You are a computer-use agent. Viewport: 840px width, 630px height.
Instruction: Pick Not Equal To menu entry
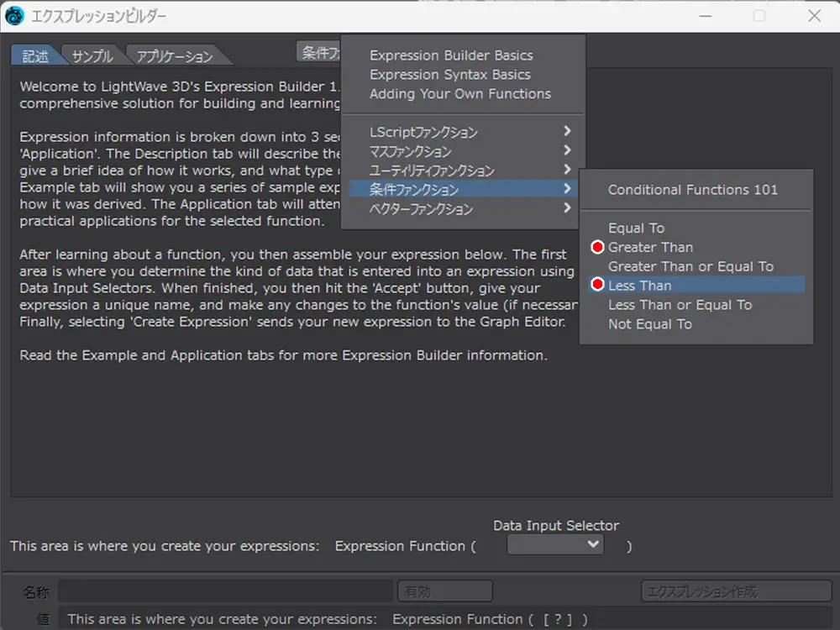click(x=649, y=324)
